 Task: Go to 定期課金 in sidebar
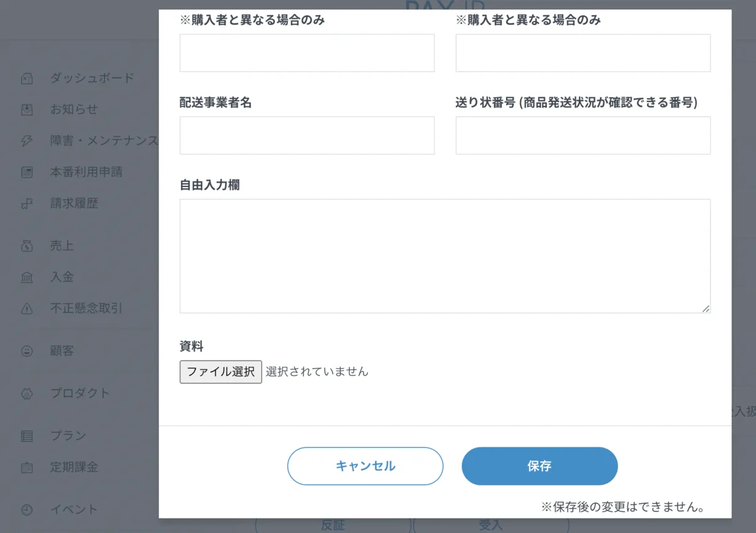(x=74, y=467)
